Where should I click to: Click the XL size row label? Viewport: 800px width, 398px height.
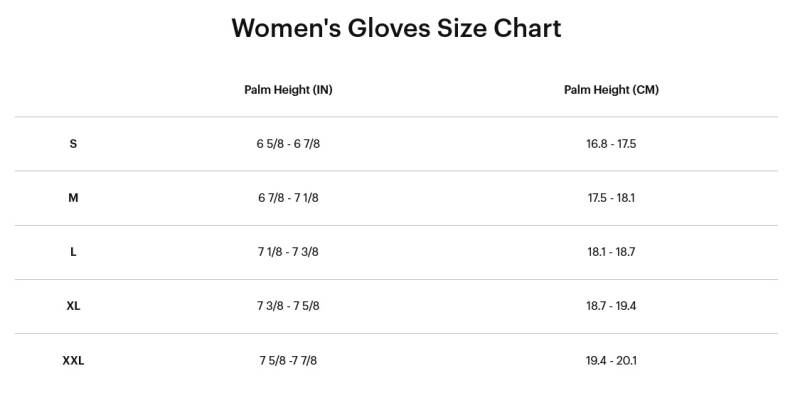click(x=73, y=306)
